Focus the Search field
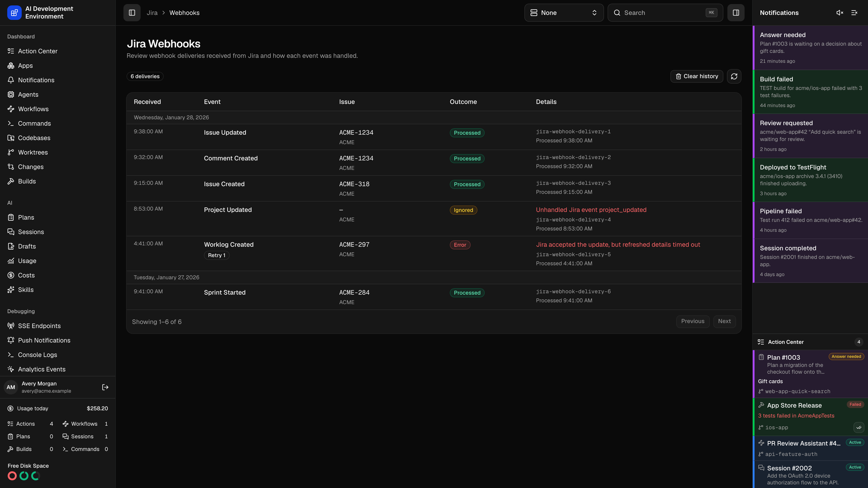Viewport: 868px width, 488px height. (x=665, y=12)
